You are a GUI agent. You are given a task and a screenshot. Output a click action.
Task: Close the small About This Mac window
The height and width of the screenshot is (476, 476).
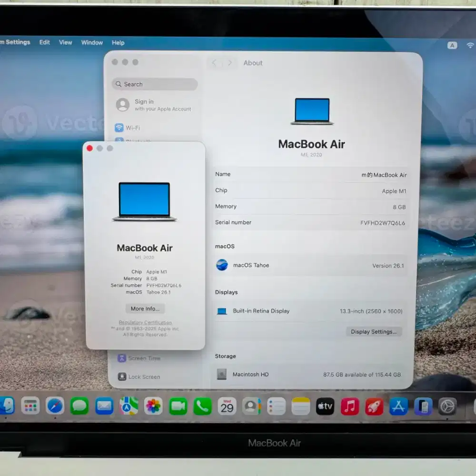coord(89,148)
